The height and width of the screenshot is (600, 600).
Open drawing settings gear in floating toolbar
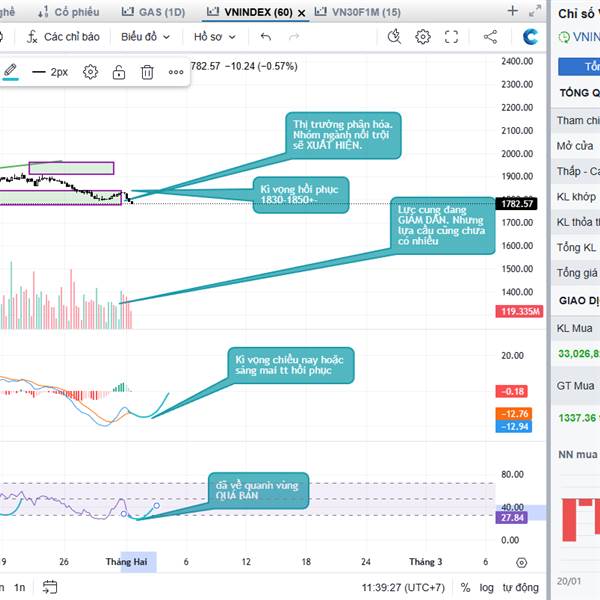(x=90, y=72)
